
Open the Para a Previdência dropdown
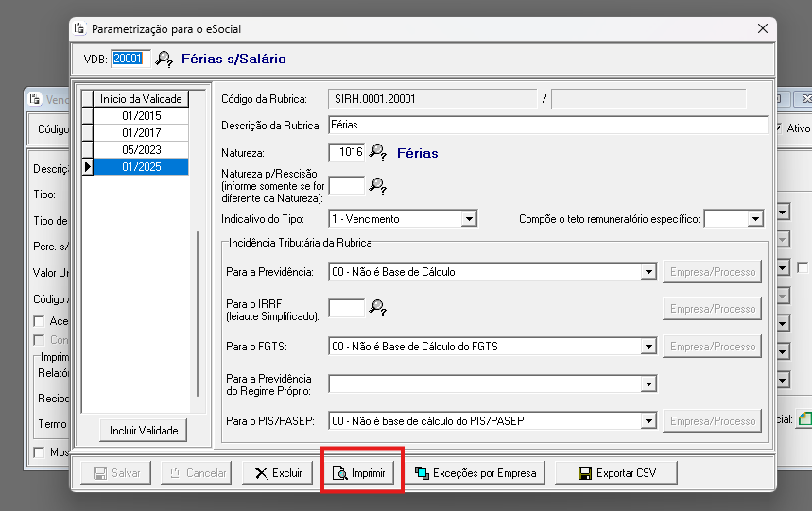coord(648,272)
